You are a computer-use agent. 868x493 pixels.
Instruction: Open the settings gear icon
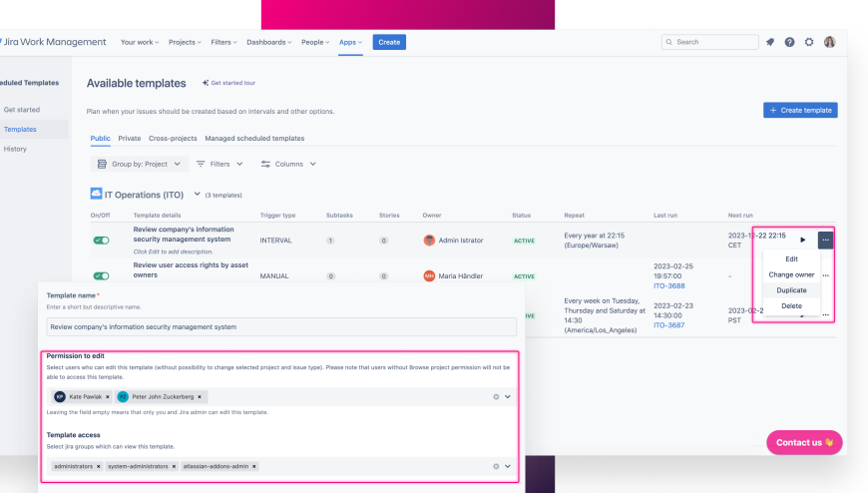pyautogui.click(x=809, y=42)
